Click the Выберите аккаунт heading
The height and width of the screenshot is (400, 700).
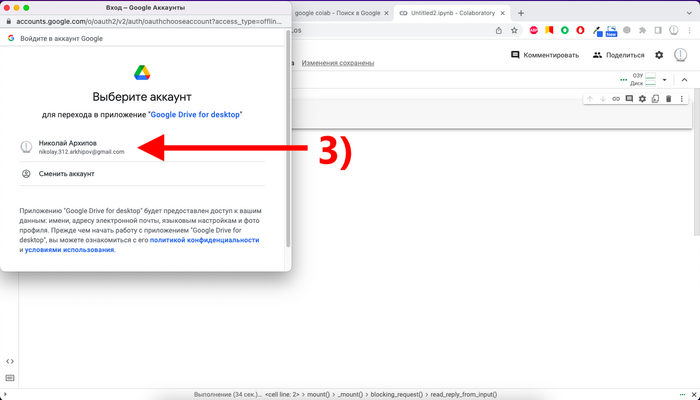tap(142, 96)
